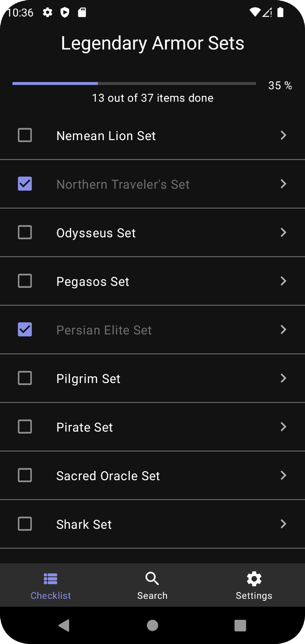Open the Pilgrim Set entry
The height and width of the screenshot is (644, 305).
pyautogui.click(x=88, y=378)
